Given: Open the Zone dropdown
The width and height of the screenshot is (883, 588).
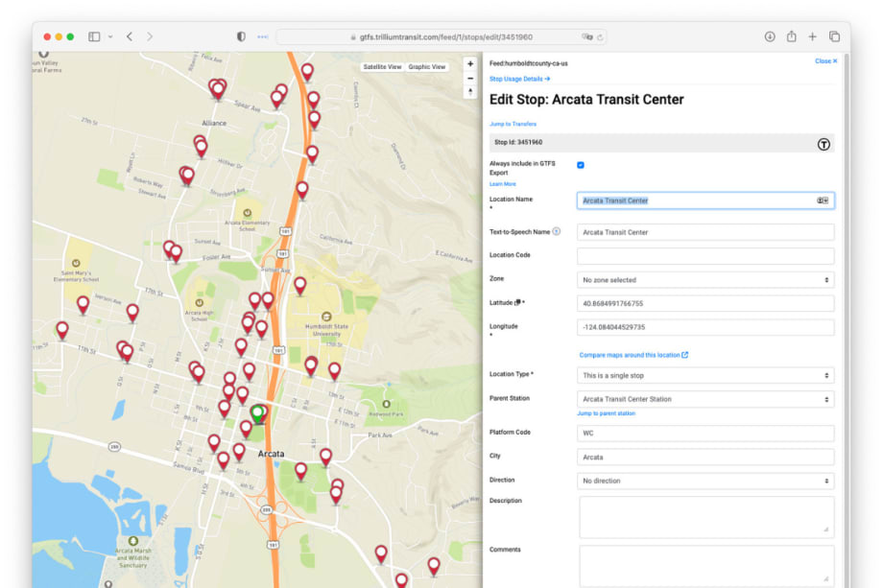Looking at the screenshot, I should tap(704, 278).
